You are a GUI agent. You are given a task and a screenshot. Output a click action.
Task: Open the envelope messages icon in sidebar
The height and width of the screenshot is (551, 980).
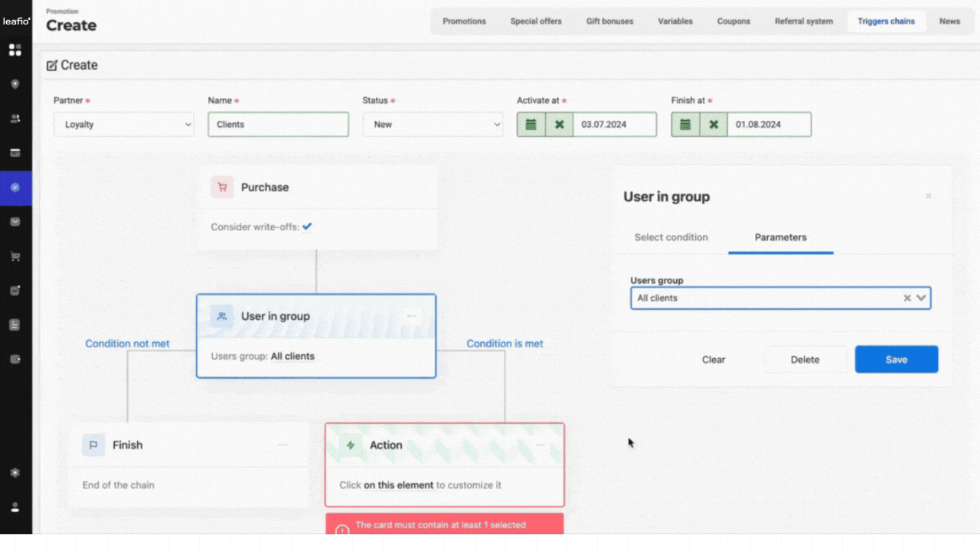pyautogui.click(x=15, y=222)
